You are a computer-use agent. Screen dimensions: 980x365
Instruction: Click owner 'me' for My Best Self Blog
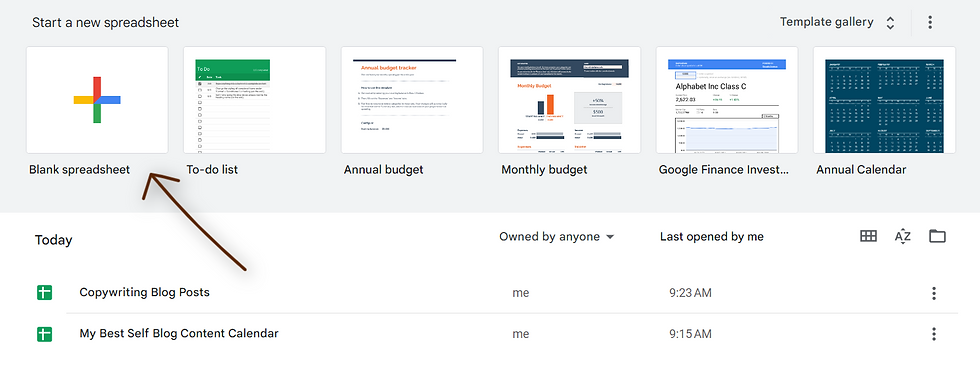(x=521, y=334)
